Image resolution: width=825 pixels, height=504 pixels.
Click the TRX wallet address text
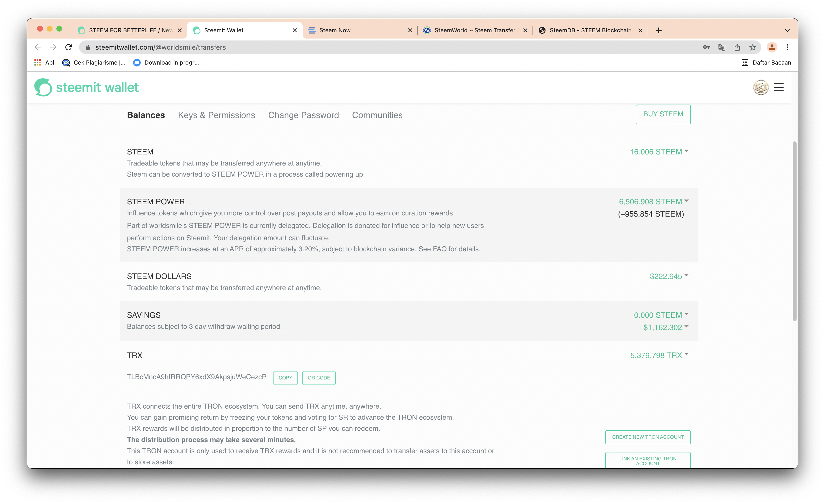[x=197, y=377]
